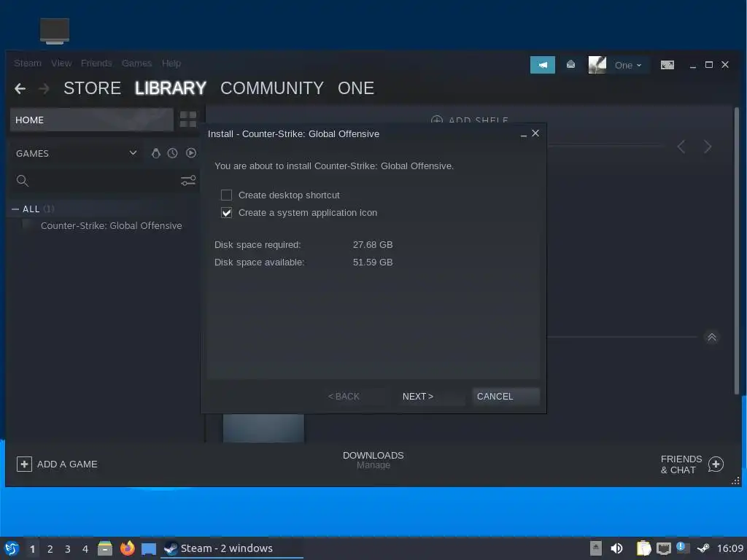Click the scroll-to-top double chevron icon
This screenshot has width=747, height=560.
[712, 337]
